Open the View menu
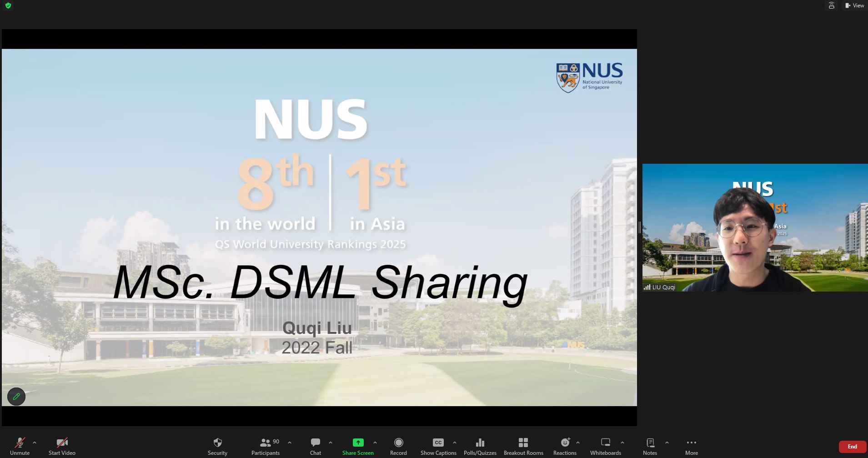The width and height of the screenshot is (868, 458). tap(855, 5)
